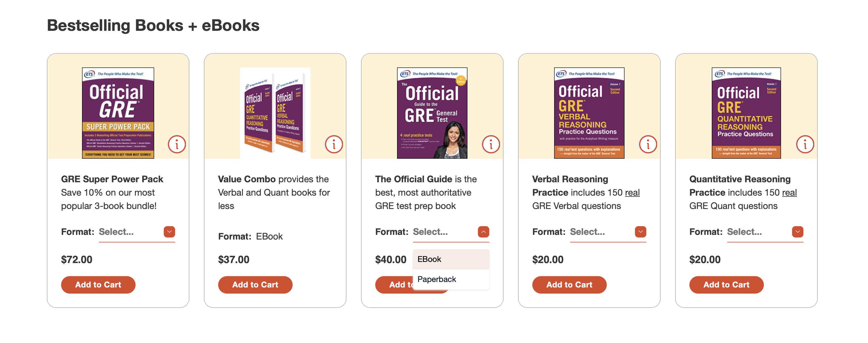Screen dimensions: 868x343
Task: Collapse the Official Guide format dropdown
Action: [x=483, y=232]
